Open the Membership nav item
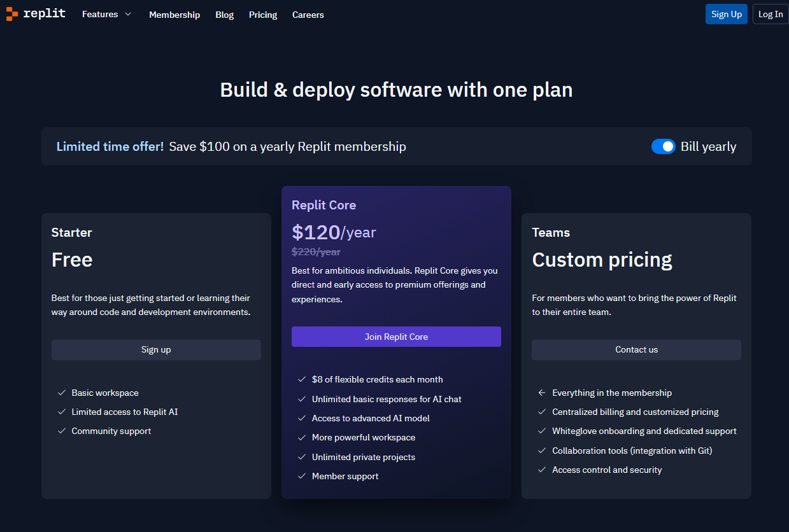789x532 pixels. click(174, 15)
